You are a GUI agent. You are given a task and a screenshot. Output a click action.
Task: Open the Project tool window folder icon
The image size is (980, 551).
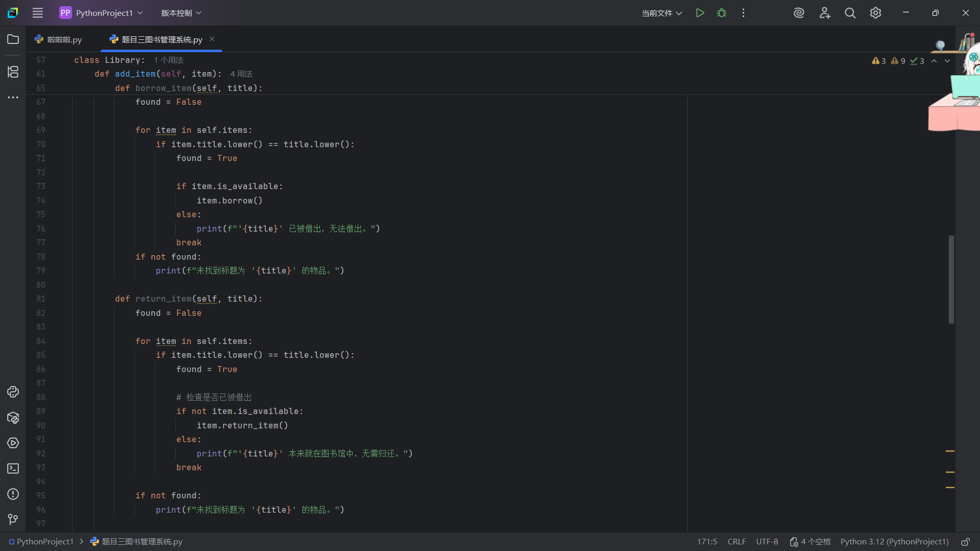[13, 39]
